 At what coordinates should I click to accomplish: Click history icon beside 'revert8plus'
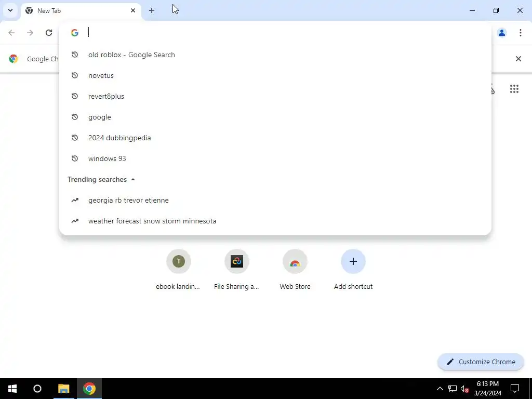coord(75,96)
